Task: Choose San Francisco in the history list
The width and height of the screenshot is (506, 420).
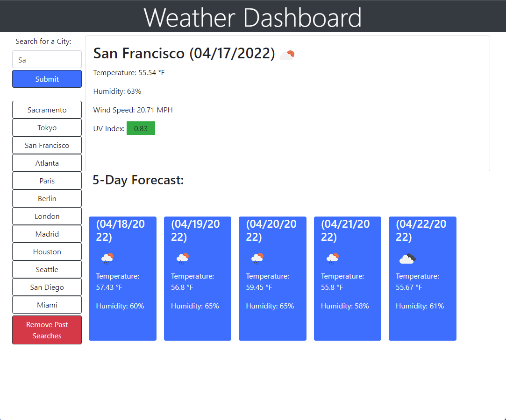Action: pos(47,145)
